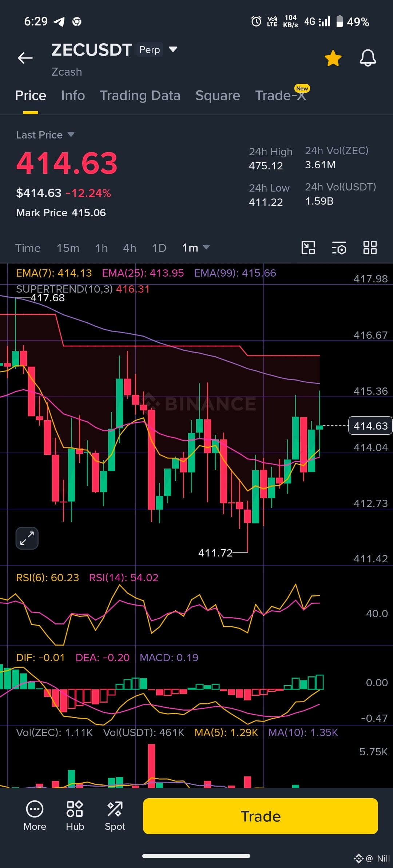Tap the Telegram notification status icon
Screen dimensions: 393x868
click(59, 22)
